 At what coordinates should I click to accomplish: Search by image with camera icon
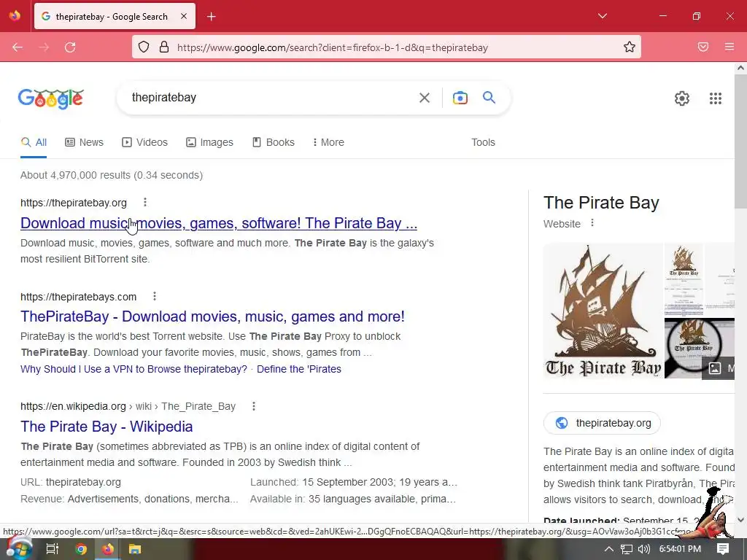pos(460,98)
